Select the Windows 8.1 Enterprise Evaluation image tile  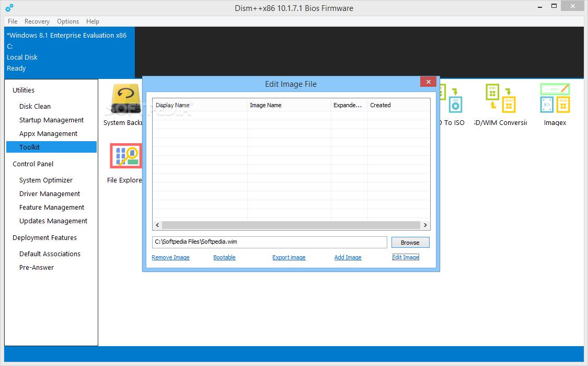pos(70,52)
